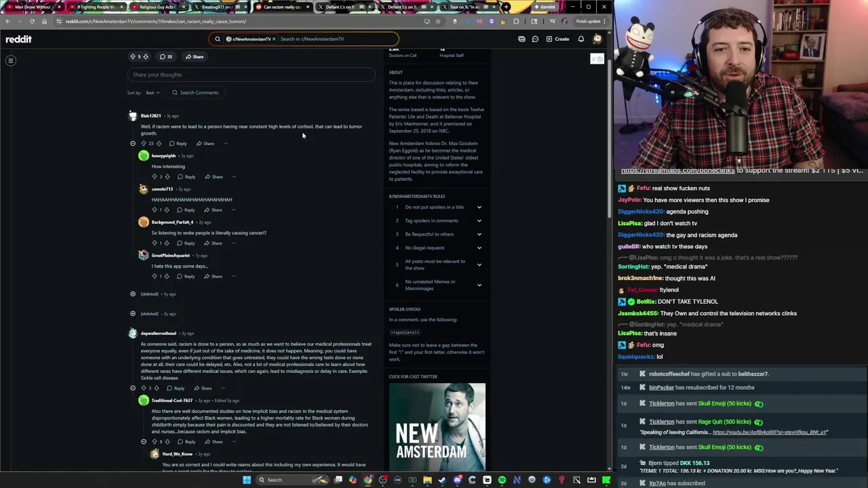
Task: Open the youtu.be link in Tickleton's alert
Action: [770, 432]
